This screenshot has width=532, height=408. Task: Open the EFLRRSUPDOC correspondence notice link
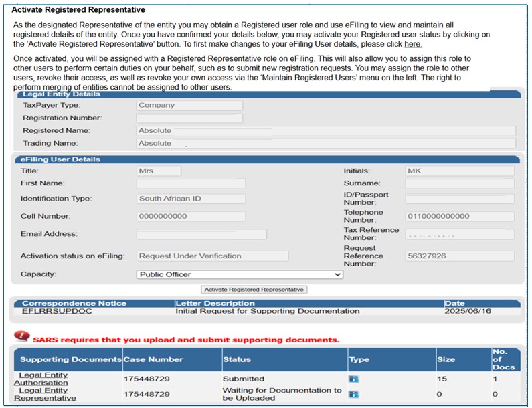tap(57, 311)
